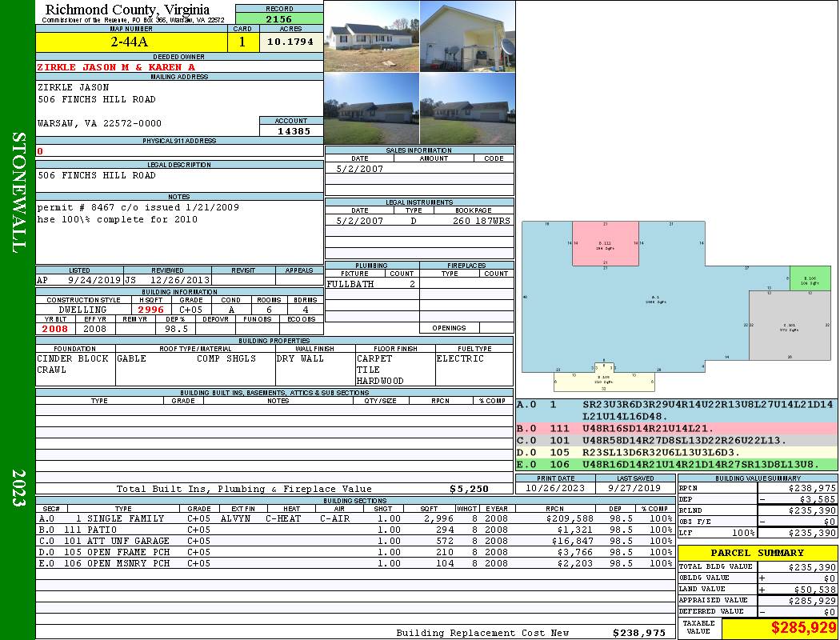
Task: Click the E.0 106 green sketch legend row
Action: click(x=676, y=464)
